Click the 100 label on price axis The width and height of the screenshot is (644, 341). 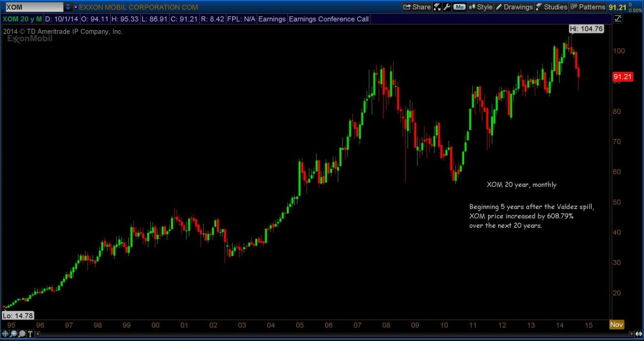tap(619, 51)
